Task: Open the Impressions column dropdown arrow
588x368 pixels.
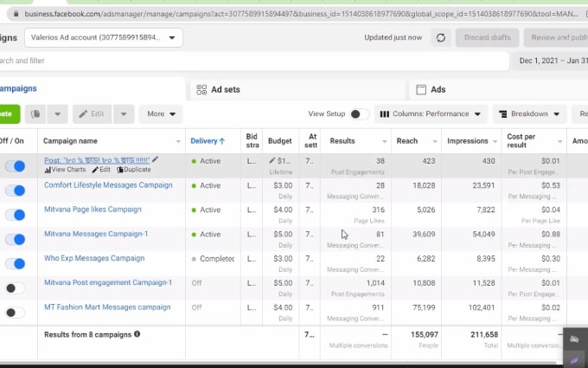Action: click(x=495, y=141)
